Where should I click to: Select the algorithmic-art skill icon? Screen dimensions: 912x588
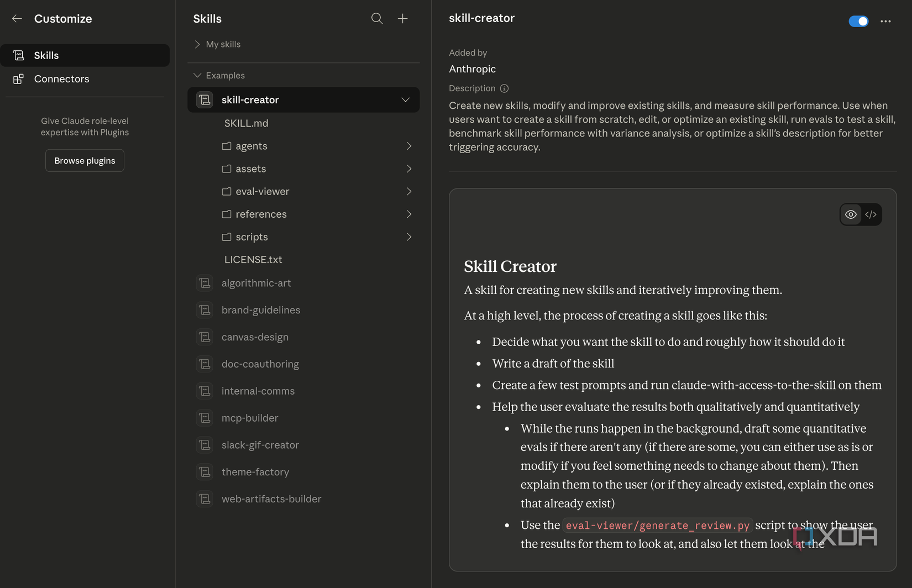[205, 283]
